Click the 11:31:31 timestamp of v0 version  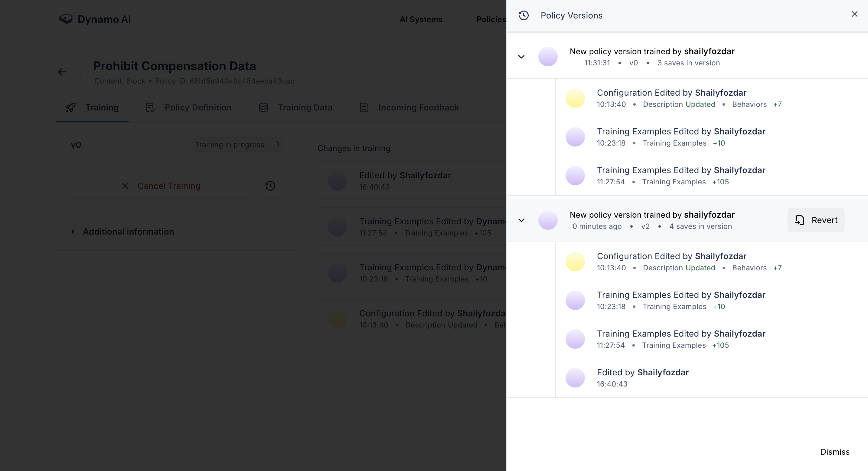597,63
